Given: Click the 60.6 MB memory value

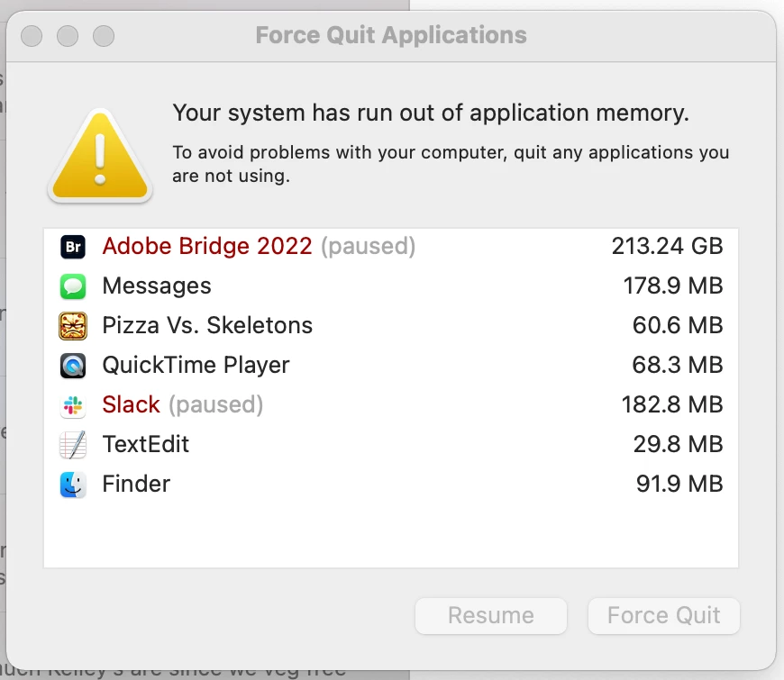Looking at the screenshot, I should 678,325.
